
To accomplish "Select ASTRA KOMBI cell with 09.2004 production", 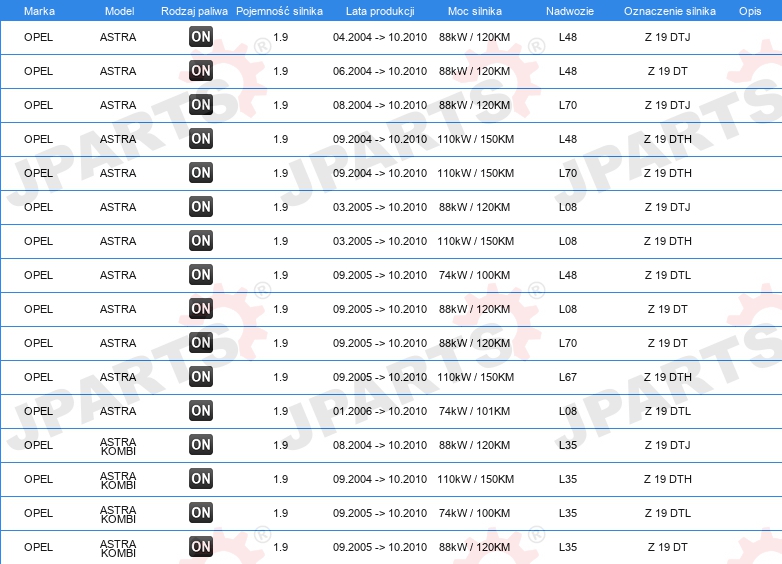I will pyautogui.click(x=118, y=480).
